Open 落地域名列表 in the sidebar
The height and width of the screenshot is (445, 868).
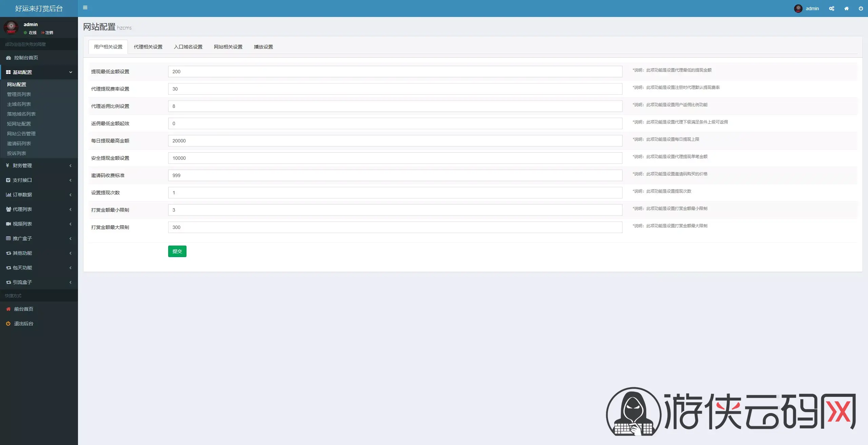21,114
